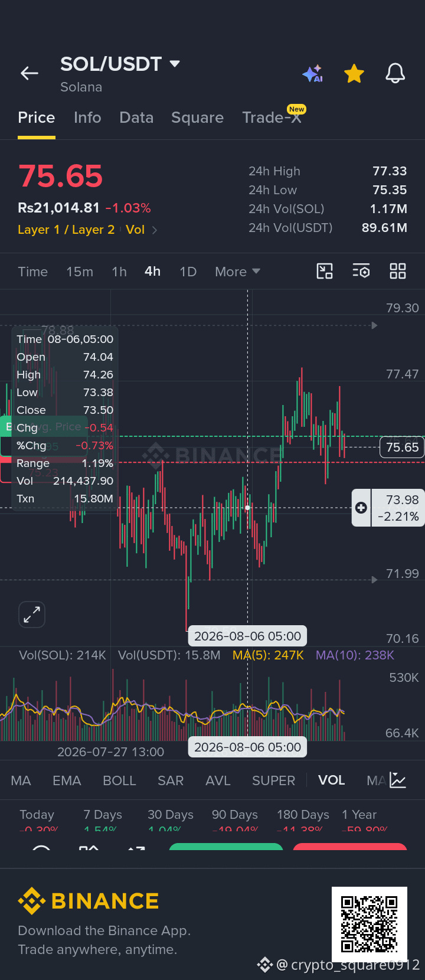Tap the plus icon beside 73.98

(x=361, y=508)
